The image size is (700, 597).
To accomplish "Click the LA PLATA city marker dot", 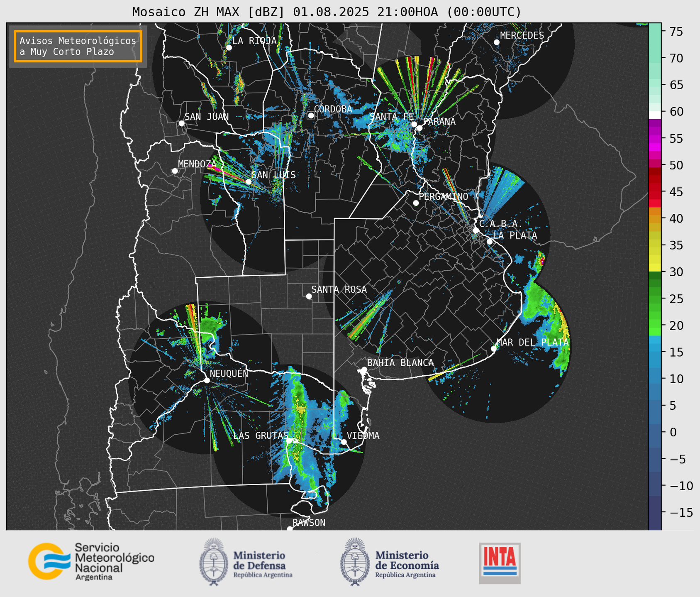I will tap(490, 242).
